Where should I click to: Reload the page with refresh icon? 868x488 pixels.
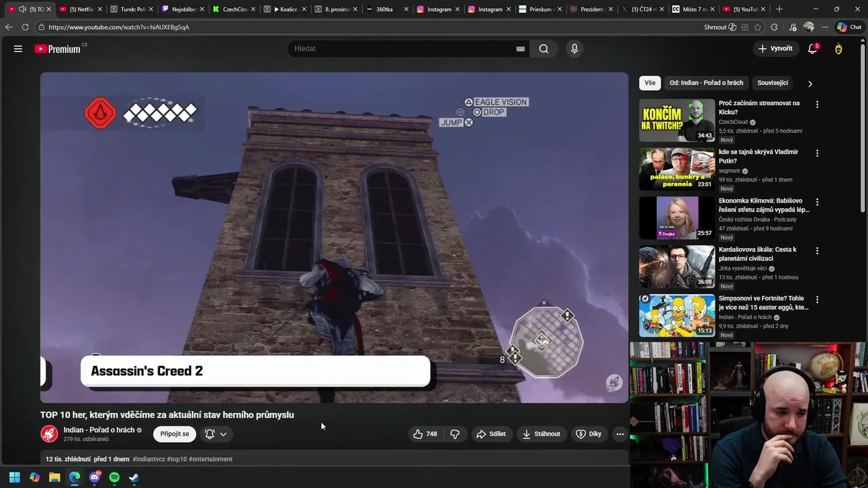25,27
